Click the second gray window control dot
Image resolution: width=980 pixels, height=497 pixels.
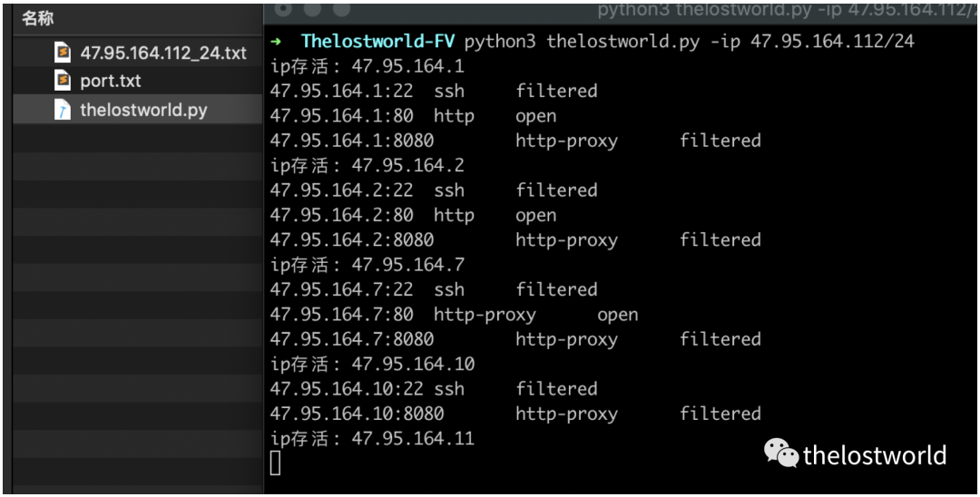tap(312, 9)
